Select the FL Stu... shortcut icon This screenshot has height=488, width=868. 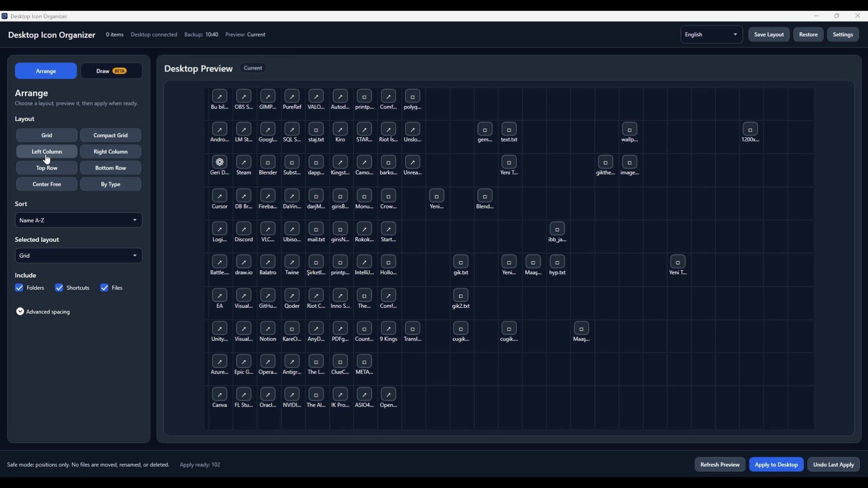(x=244, y=395)
